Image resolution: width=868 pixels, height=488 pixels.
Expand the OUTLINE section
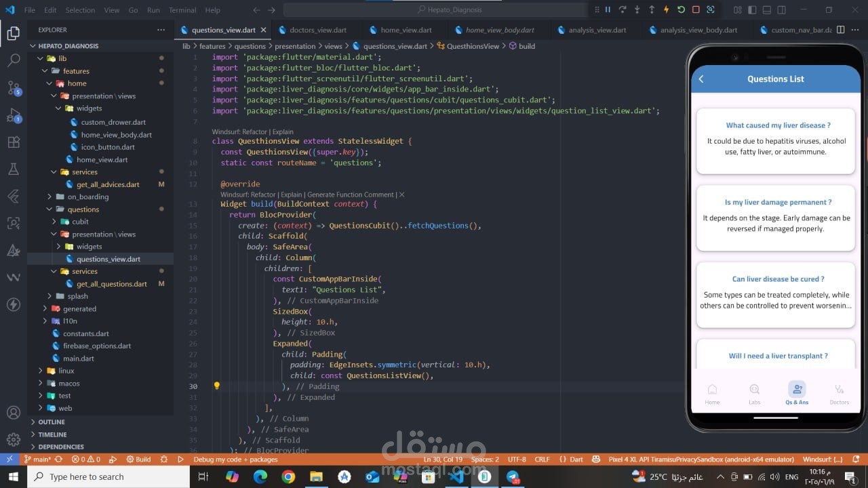(x=100, y=422)
